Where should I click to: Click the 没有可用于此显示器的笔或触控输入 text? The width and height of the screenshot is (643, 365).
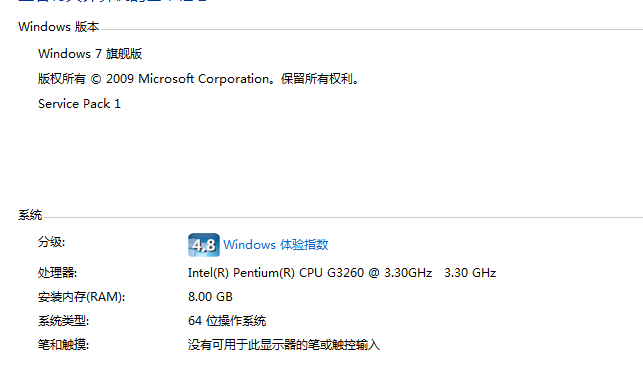[284, 344]
